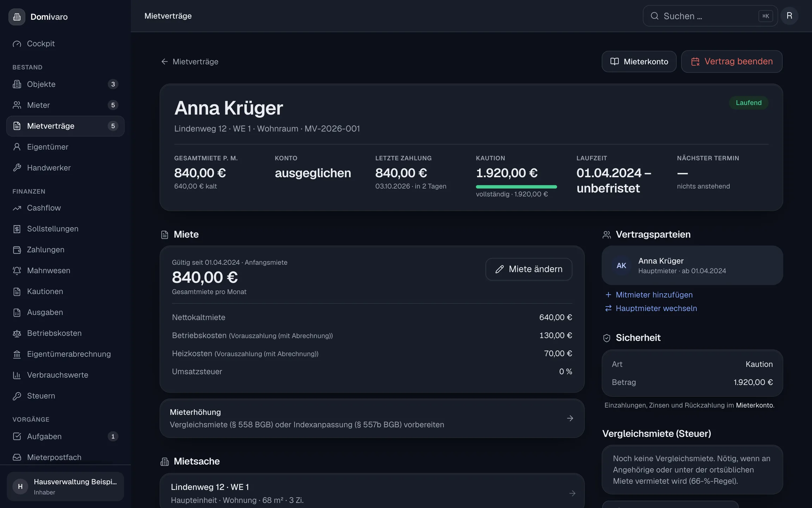Open the Hausverwaltung Beispi... account switcher
Viewport: 812px width, 508px height.
click(x=65, y=486)
